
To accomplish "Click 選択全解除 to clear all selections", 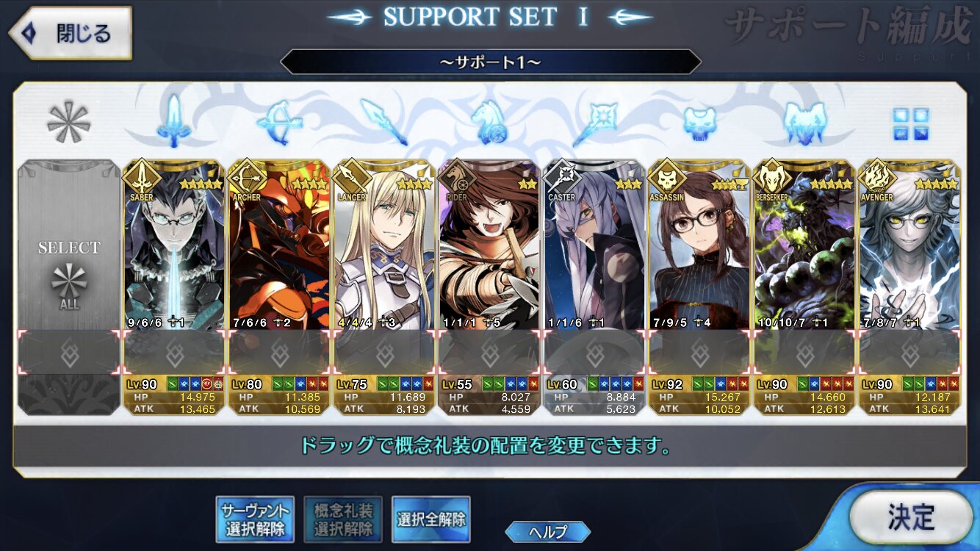I will tap(430, 519).
